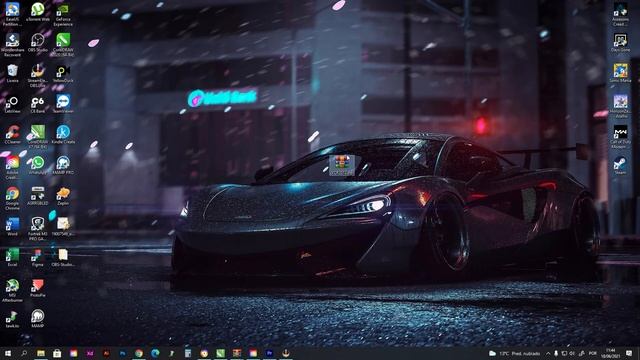The height and width of the screenshot is (360, 640).
Task: Open Microsoft Edge from the taskbar
Action: (x=155, y=353)
